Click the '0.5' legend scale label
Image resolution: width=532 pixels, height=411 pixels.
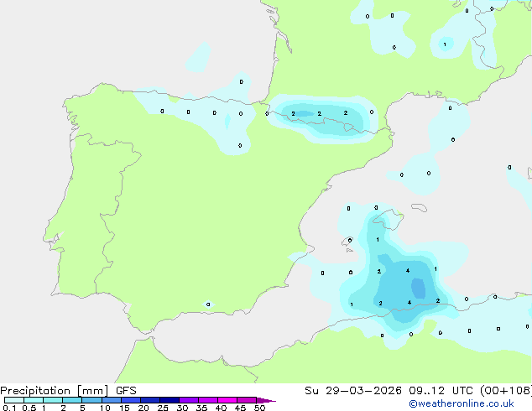point(29,408)
